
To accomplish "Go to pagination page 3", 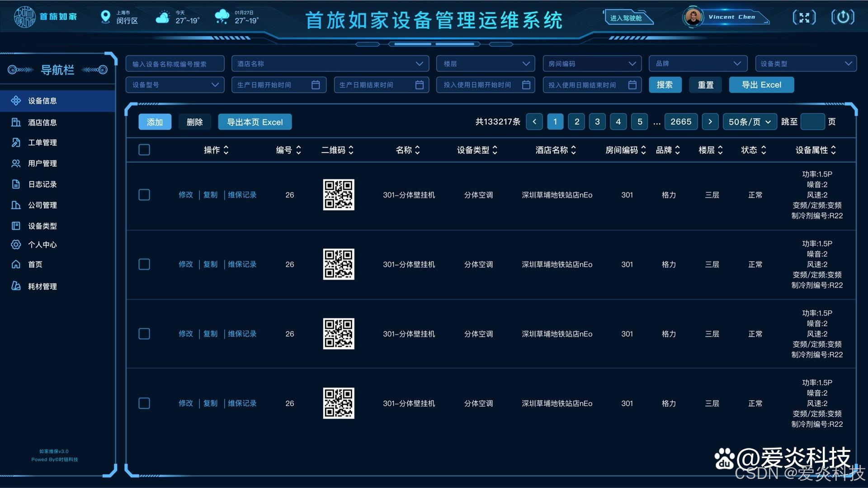I will 597,122.
